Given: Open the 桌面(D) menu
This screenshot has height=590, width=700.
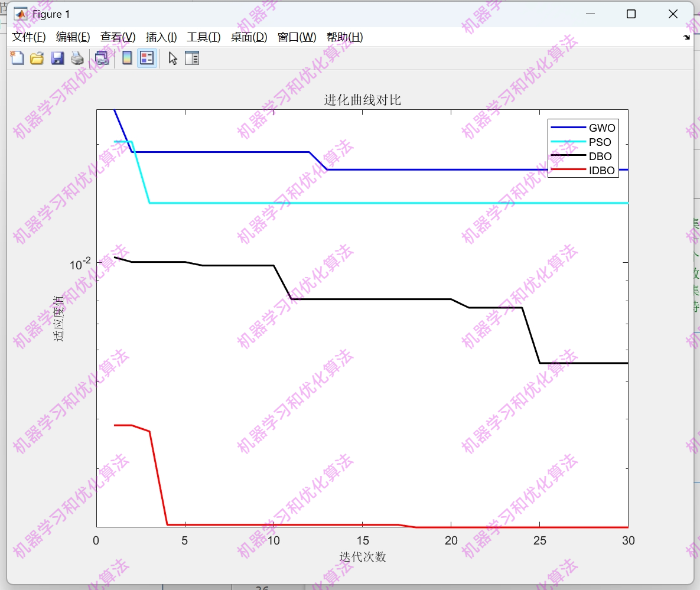Looking at the screenshot, I should 249,37.
